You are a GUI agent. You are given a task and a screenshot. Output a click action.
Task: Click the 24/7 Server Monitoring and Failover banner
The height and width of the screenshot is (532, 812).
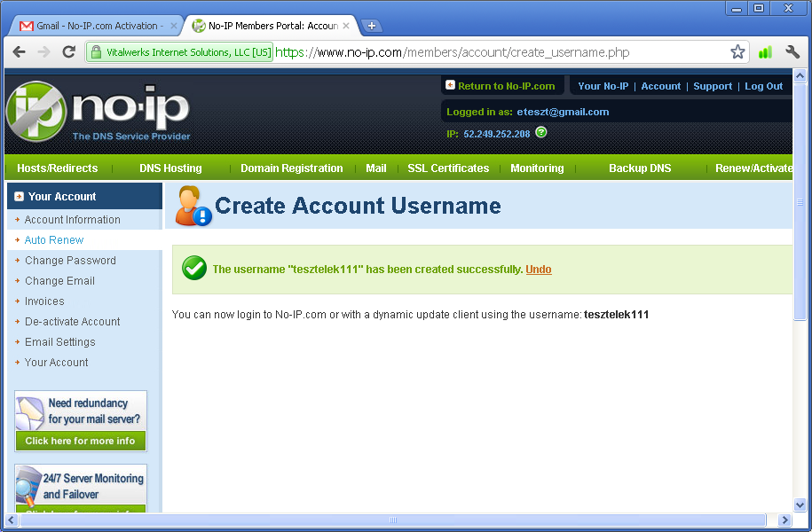(x=81, y=487)
